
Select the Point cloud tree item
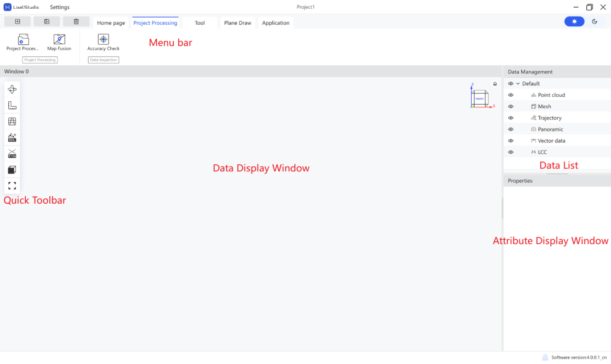551,95
